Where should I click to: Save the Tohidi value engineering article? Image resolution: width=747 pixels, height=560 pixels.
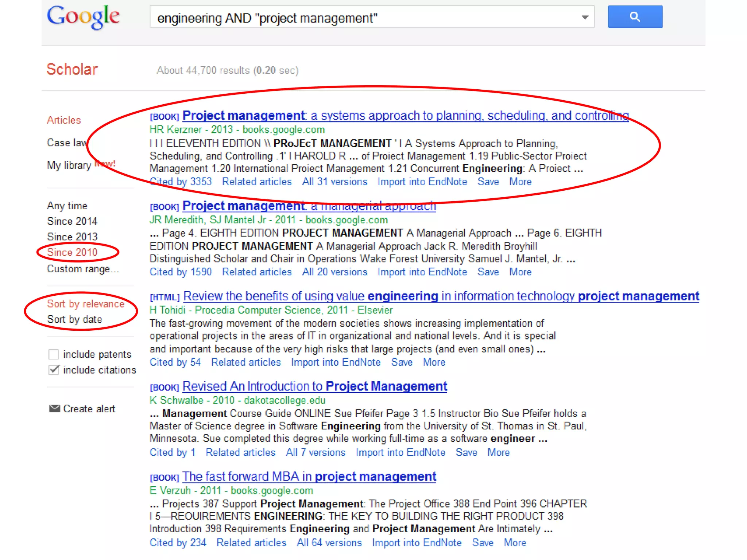pyautogui.click(x=402, y=362)
